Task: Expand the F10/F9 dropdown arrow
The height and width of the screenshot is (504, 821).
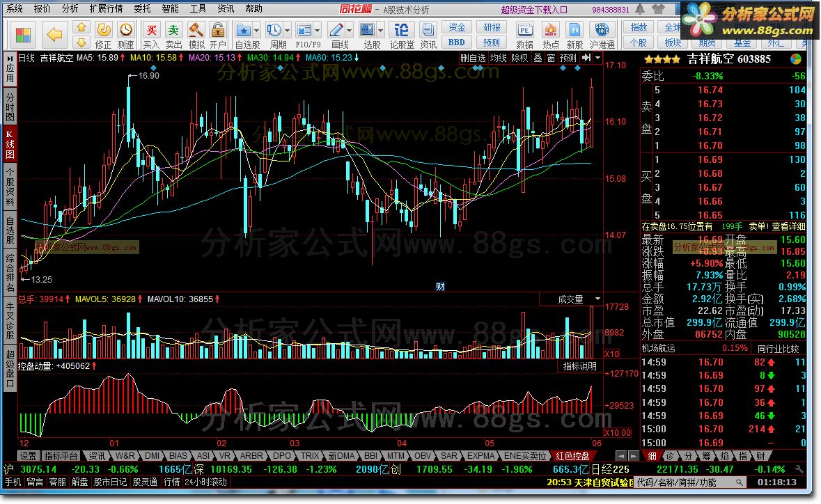Action: click(317, 31)
